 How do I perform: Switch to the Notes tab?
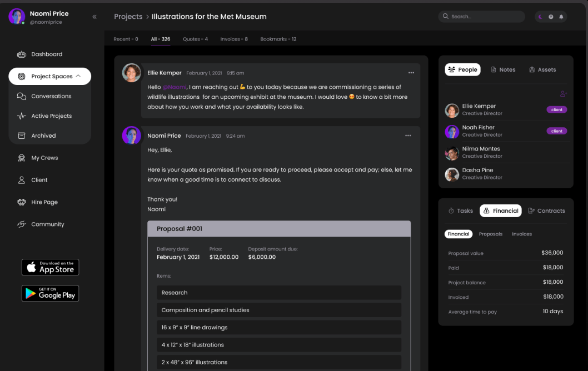503,70
